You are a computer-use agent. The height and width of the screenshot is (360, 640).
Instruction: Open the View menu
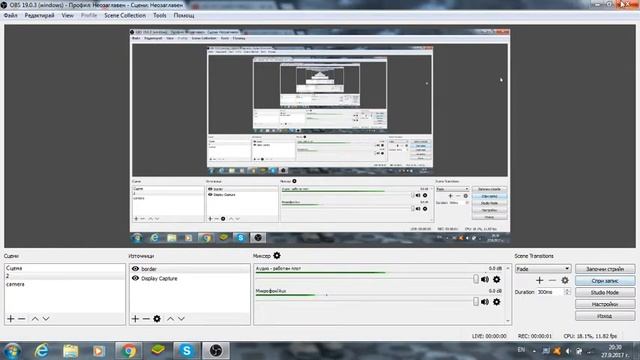[68, 16]
